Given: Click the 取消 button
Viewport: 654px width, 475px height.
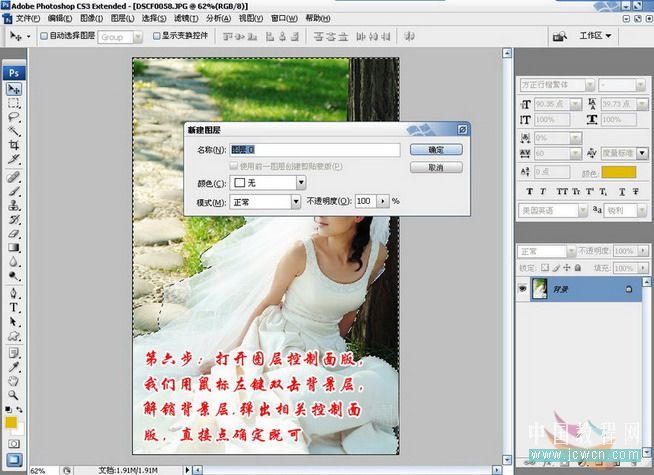Looking at the screenshot, I should pyautogui.click(x=436, y=167).
